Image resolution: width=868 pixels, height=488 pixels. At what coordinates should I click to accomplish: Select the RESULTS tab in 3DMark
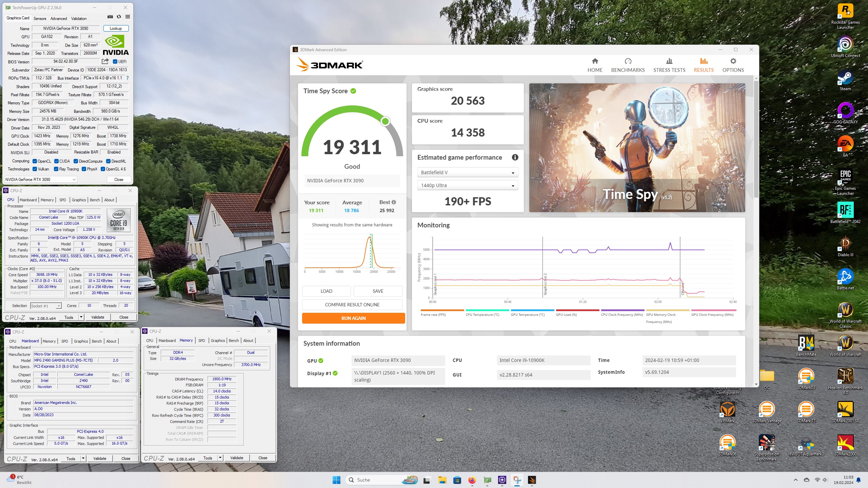[704, 65]
